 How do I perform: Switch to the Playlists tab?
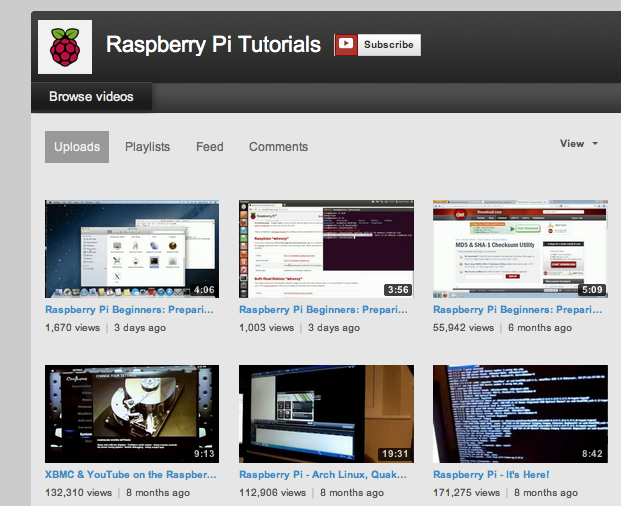(147, 147)
